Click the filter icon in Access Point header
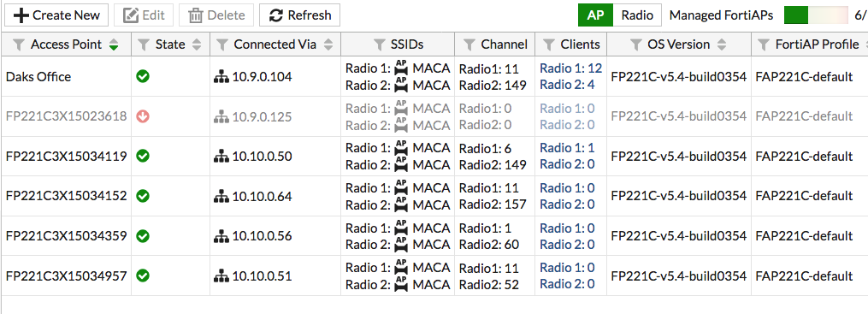 coord(19,44)
